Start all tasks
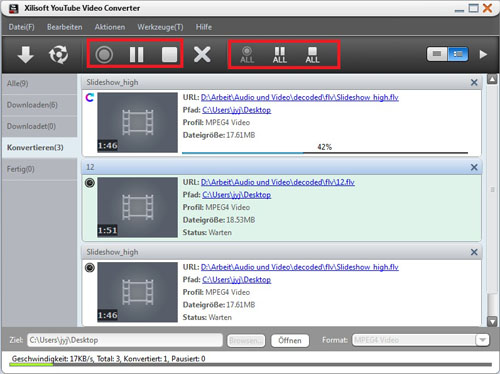The height and width of the screenshot is (374, 500). click(247, 55)
